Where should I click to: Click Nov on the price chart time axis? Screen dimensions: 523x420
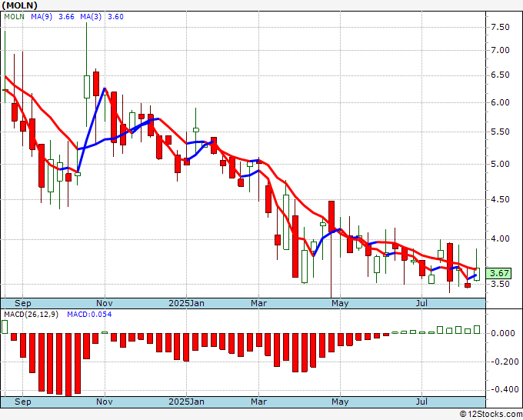(x=105, y=303)
